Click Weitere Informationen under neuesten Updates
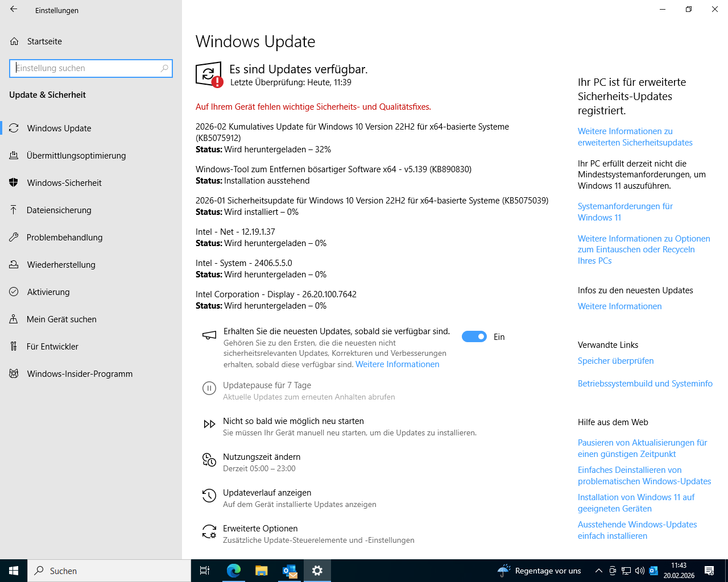This screenshot has width=728, height=582. (x=620, y=306)
